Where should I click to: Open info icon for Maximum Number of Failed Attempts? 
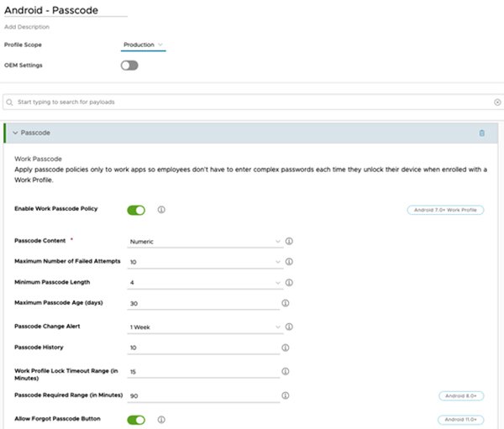tap(289, 262)
